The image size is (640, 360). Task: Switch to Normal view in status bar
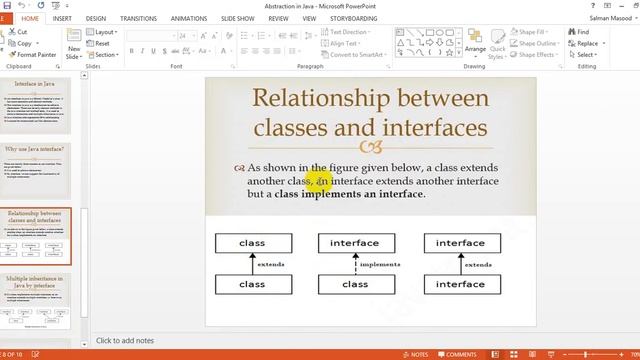(495, 354)
